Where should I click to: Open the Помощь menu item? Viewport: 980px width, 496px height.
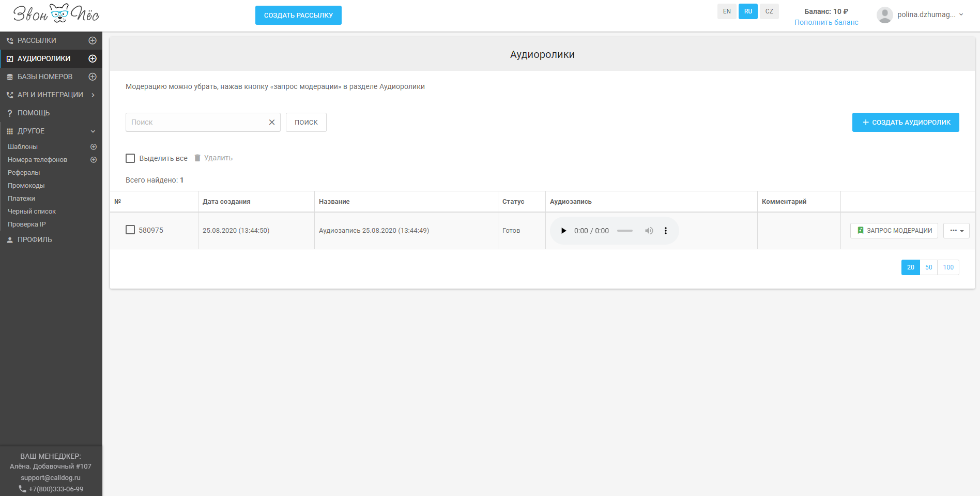point(34,113)
